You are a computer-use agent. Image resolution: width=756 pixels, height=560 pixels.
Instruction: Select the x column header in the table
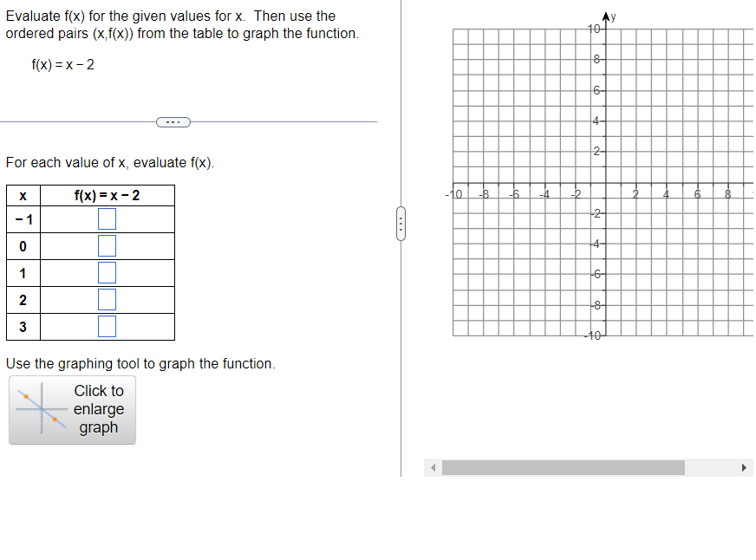click(23, 194)
